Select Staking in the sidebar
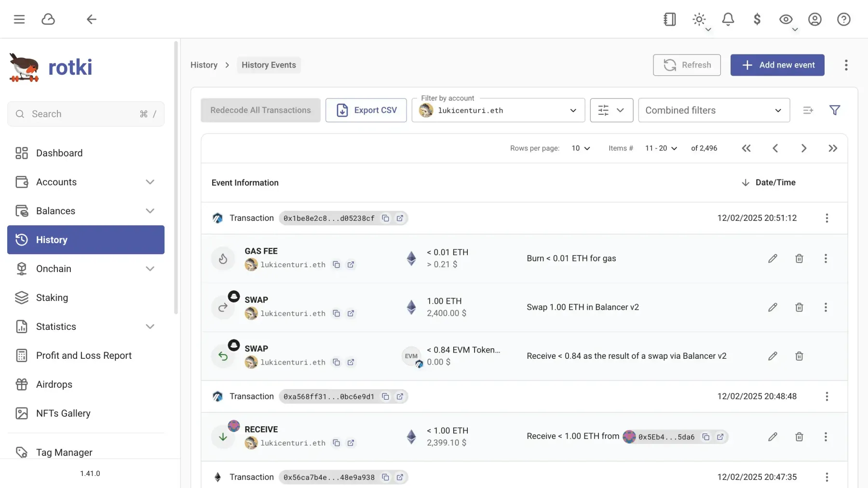Screen dimensions: 868x488 point(53,298)
